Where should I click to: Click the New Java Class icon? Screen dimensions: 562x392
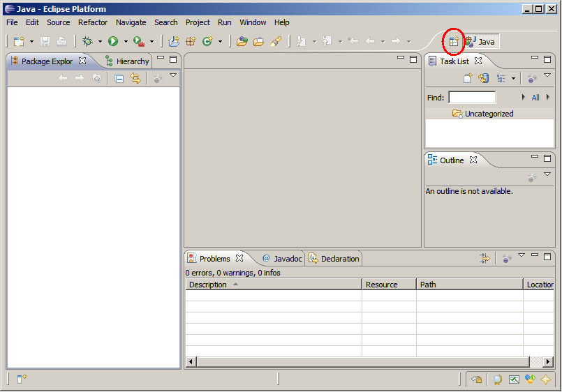[207, 42]
